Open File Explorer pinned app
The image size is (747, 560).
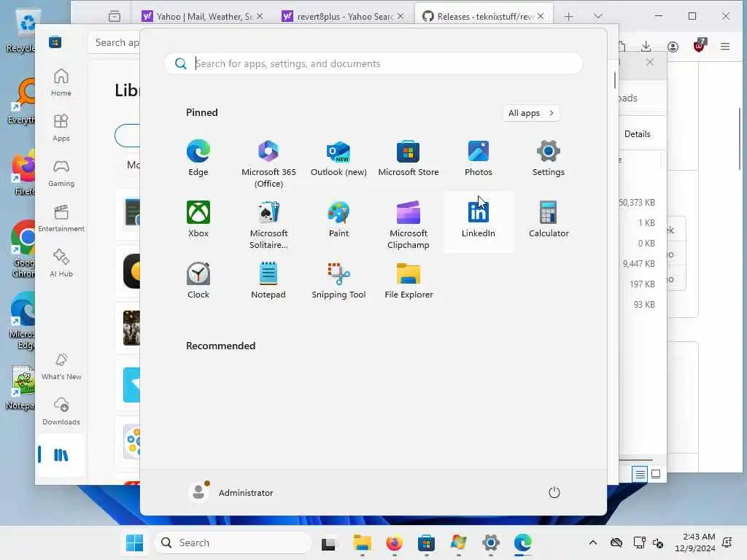tap(409, 281)
